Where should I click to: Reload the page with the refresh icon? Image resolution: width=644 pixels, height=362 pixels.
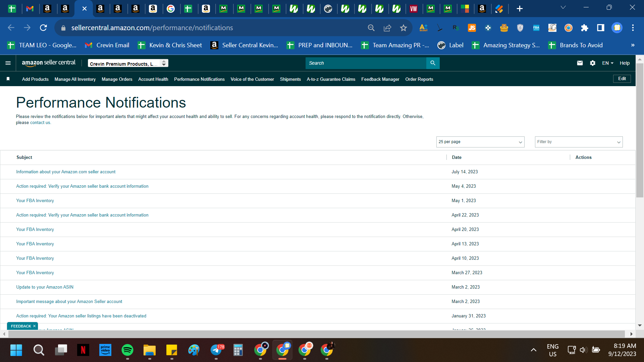click(43, 28)
